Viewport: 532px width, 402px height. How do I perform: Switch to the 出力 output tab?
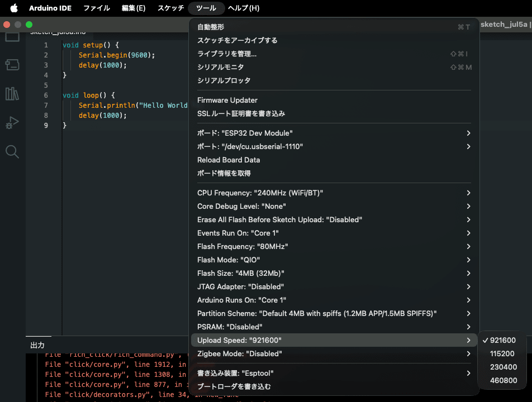click(37, 345)
